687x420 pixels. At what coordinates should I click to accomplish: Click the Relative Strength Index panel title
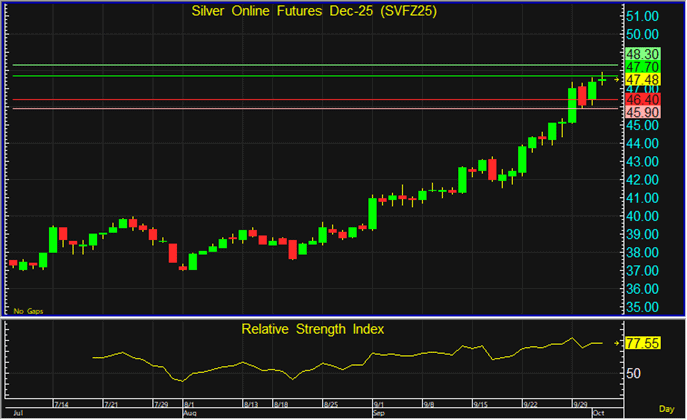312,328
